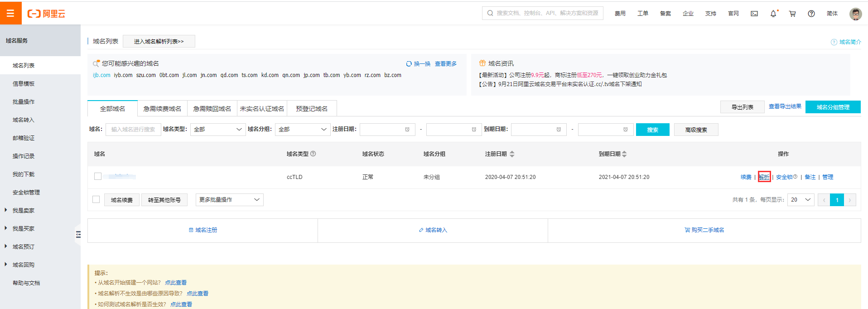Open 邮箱验证 in sidebar
868x309 pixels.
[x=24, y=138]
